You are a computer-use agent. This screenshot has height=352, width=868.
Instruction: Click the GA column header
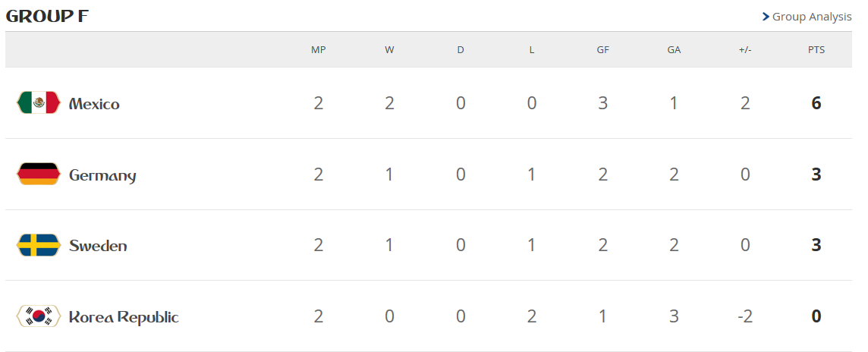[x=674, y=50]
